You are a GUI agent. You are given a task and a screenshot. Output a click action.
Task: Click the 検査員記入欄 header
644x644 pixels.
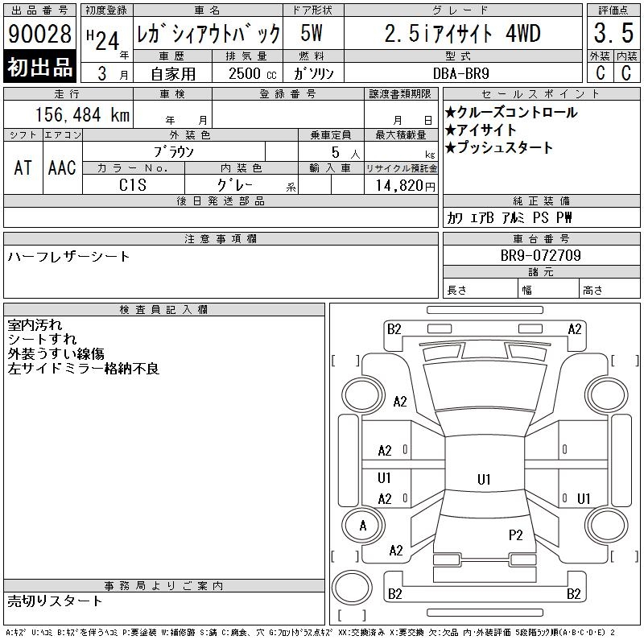[164, 309]
